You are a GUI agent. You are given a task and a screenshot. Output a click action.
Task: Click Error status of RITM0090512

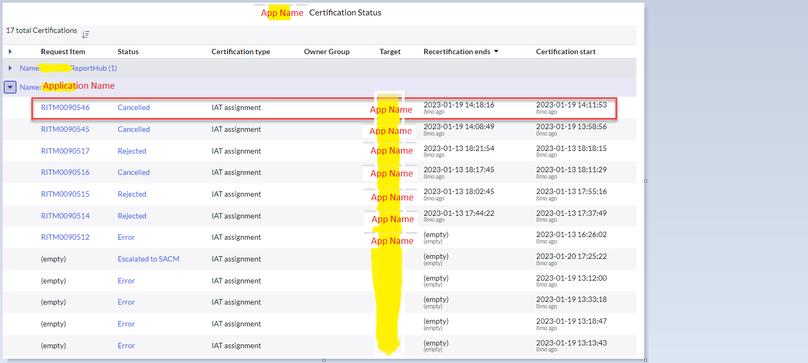coord(126,237)
